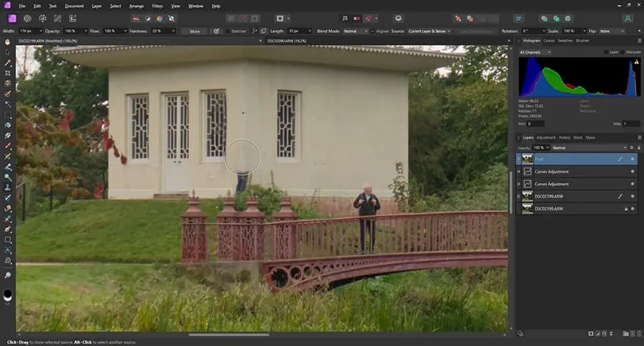Viewport: 644px width, 346px height.
Task: Click the Snapping magnet icon
Action: [369, 19]
